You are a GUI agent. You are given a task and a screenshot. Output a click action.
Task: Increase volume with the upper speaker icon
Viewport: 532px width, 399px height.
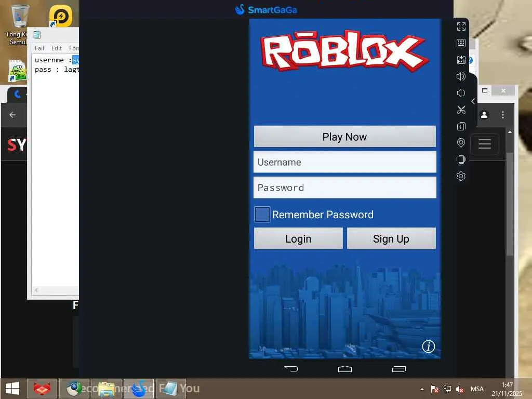461,76
